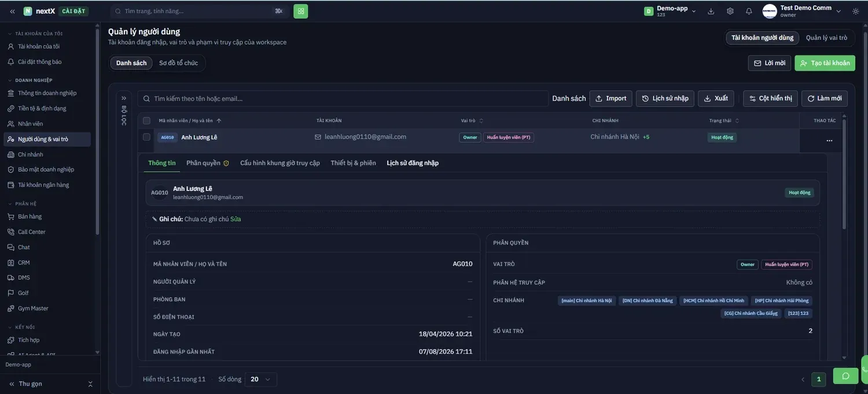Click the Sửa link beside Ghi chú
868x394 pixels.
pyautogui.click(x=236, y=219)
